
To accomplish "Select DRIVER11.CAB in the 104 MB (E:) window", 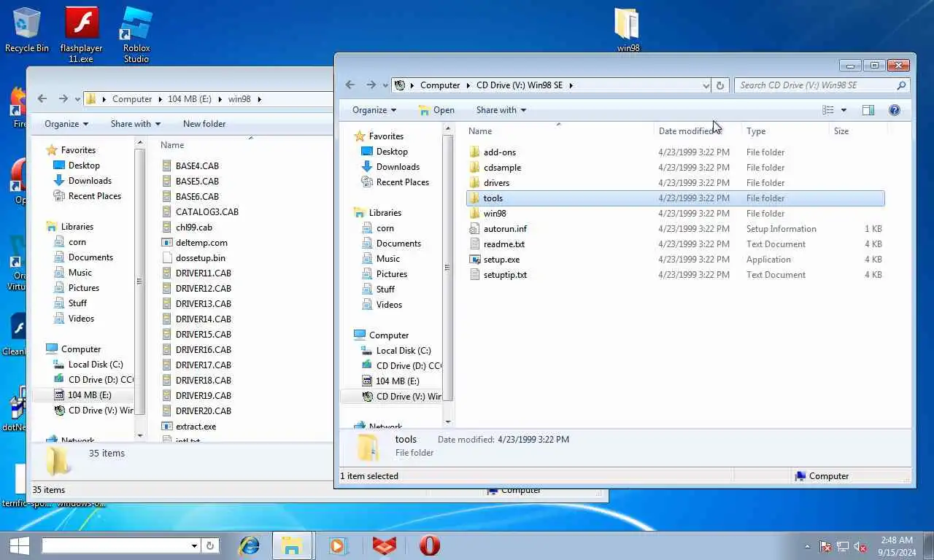I will [x=203, y=273].
